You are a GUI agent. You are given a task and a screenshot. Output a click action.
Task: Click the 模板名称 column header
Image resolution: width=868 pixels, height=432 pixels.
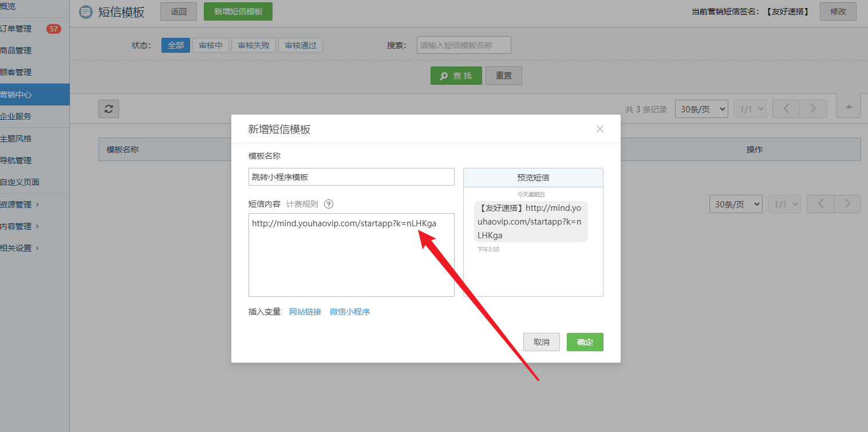(x=123, y=150)
